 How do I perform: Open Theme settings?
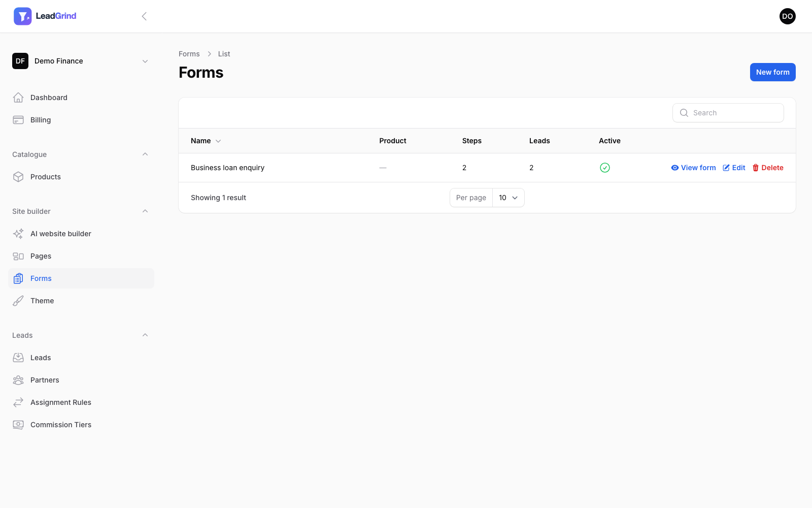point(81,301)
